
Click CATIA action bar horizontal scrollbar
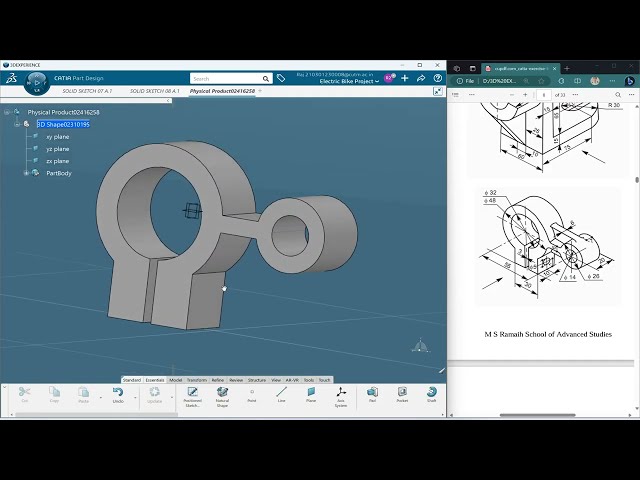point(96,415)
